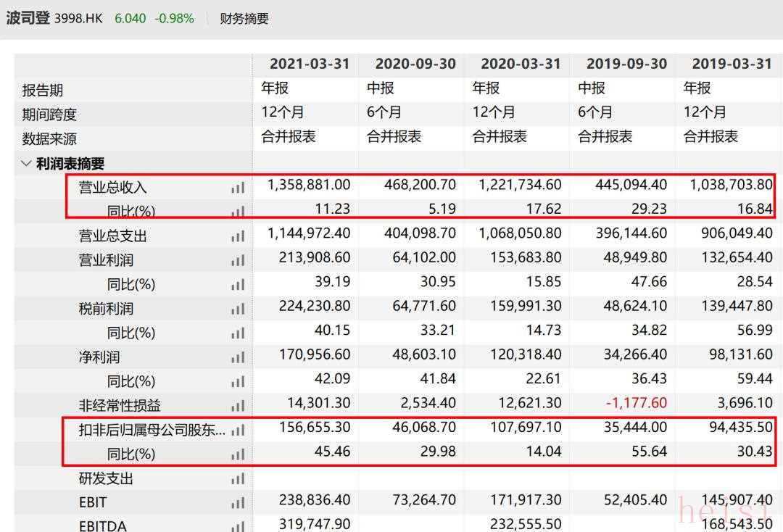Show trend chart icon for 税前利润
This screenshot has height=532, width=783.
238,309
